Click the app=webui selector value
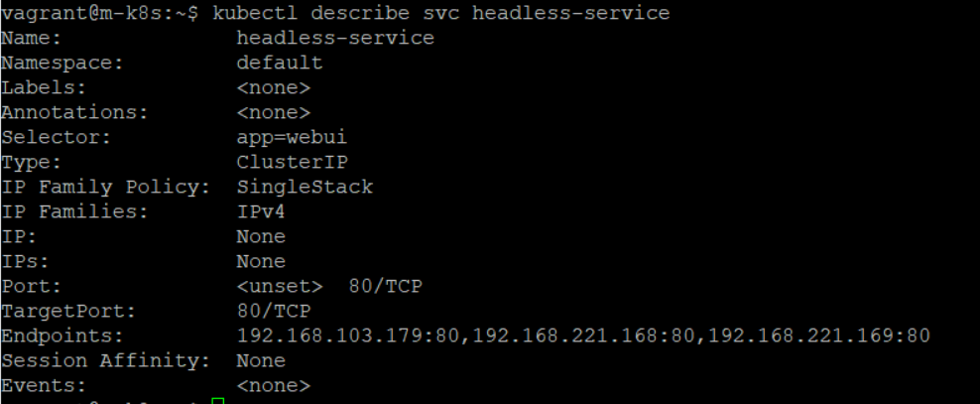980x404 pixels. point(292,137)
